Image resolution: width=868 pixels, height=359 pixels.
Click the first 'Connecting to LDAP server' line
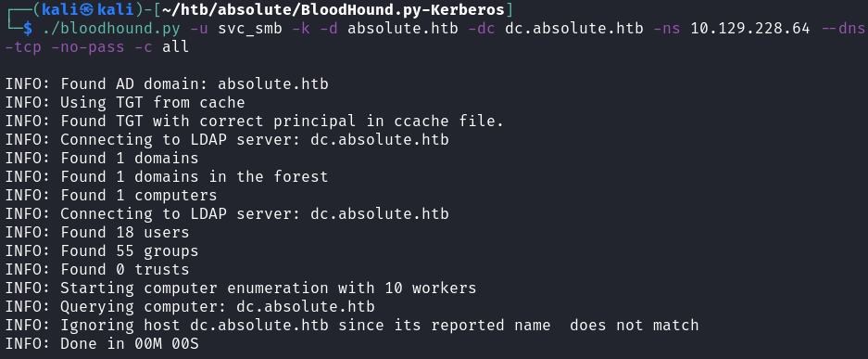[x=227, y=139]
